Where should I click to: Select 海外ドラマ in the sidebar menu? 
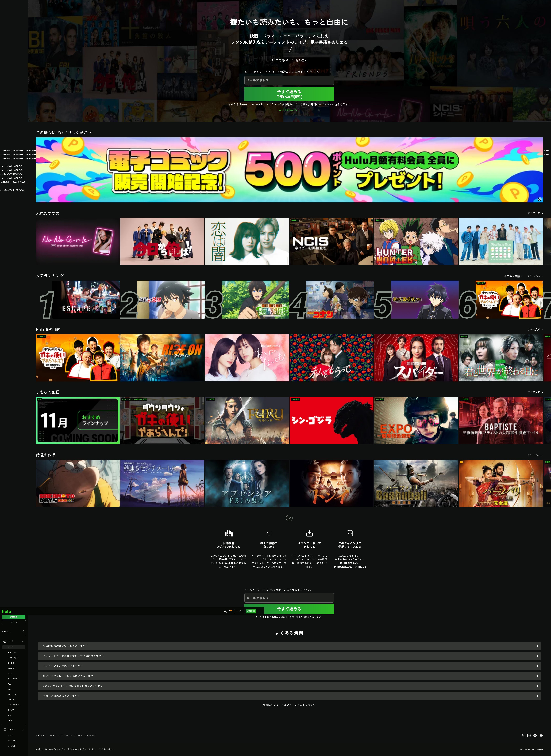point(12,663)
